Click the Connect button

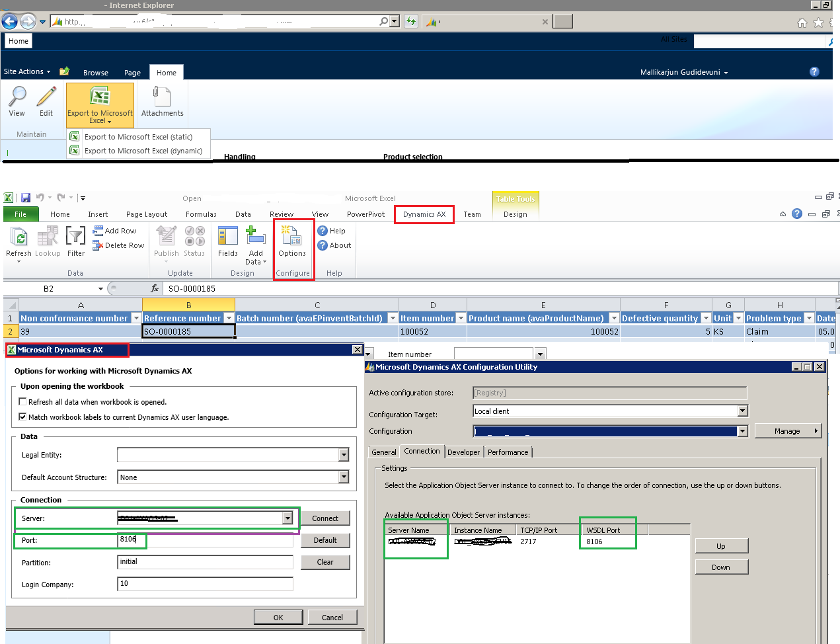[x=325, y=518]
